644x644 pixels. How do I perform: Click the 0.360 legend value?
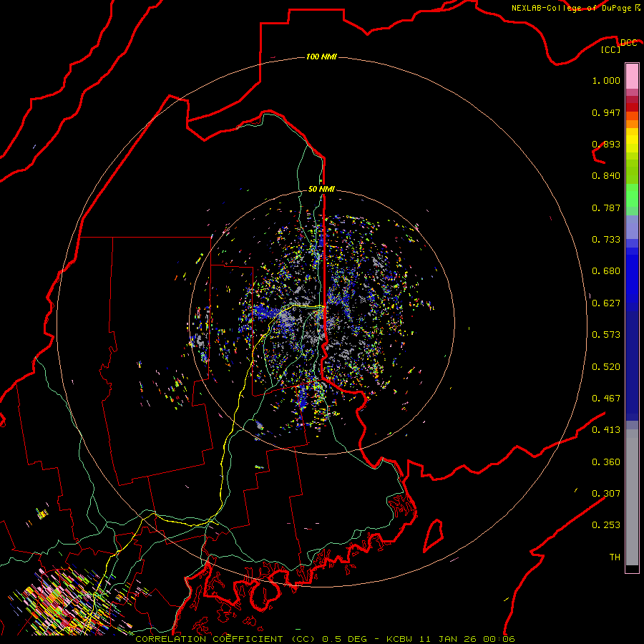pos(606,462)
